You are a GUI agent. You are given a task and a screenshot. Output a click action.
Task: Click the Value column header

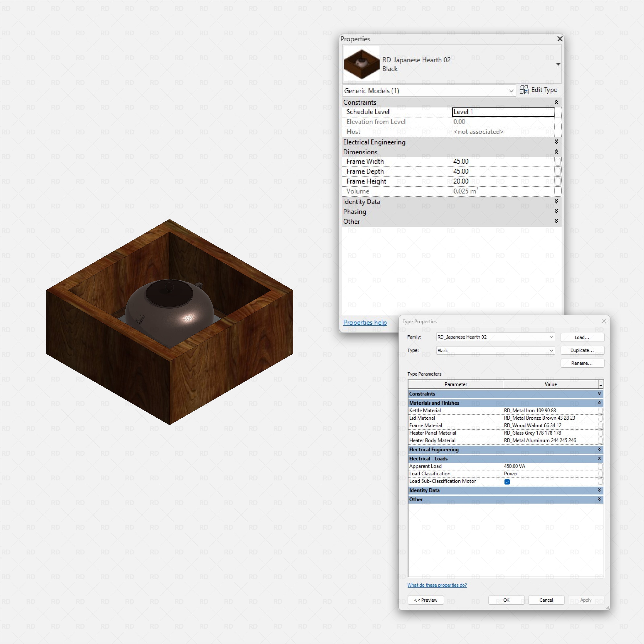click(x=550, y=384)
